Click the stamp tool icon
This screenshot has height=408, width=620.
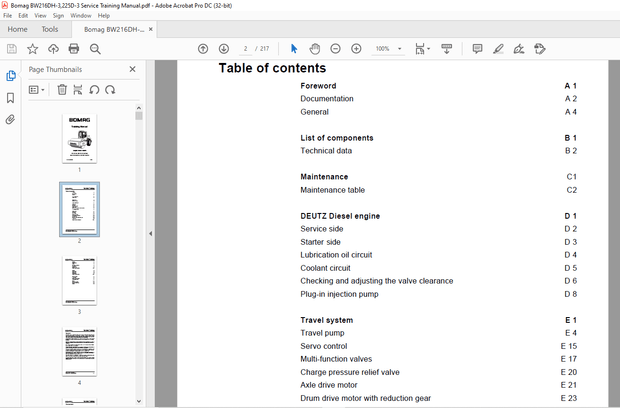point(540,49)
